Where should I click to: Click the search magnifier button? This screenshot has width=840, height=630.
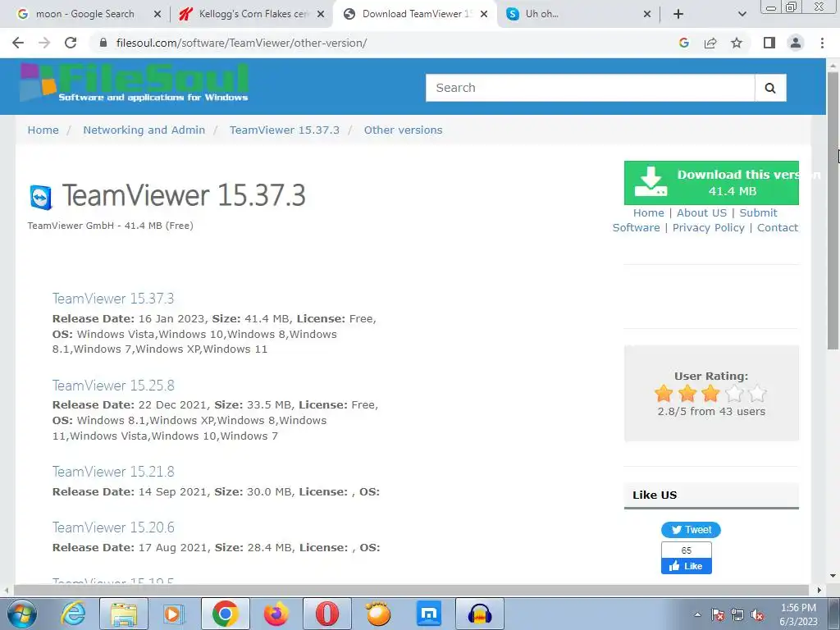(x=769, y=88)
